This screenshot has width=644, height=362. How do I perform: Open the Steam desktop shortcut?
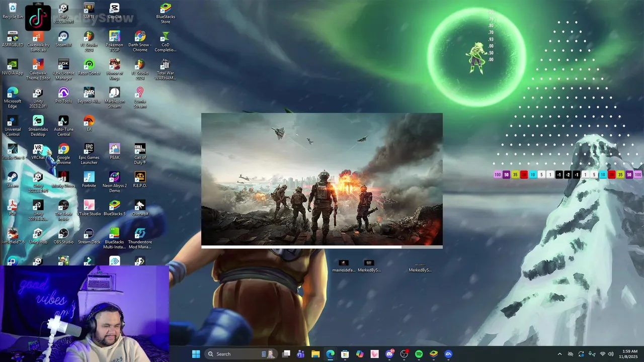13,180
